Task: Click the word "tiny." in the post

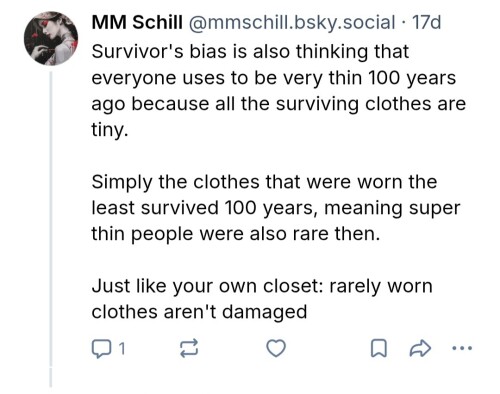Action: [110, 130]
